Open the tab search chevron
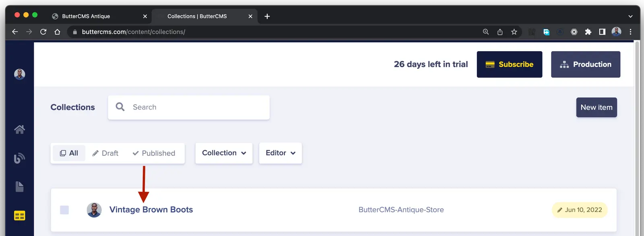 pyautogui.click(x=630, y=16)
